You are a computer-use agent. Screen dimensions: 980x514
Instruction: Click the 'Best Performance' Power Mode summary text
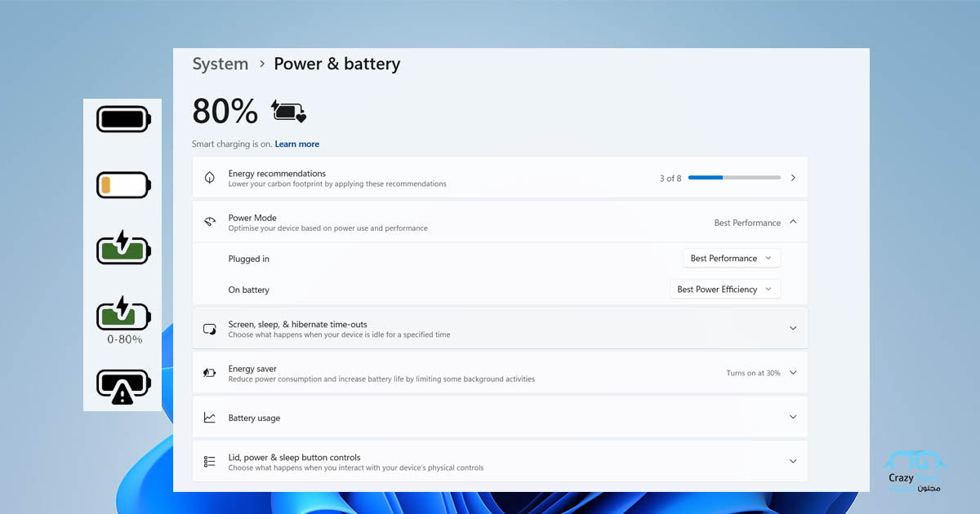(747, 223)
